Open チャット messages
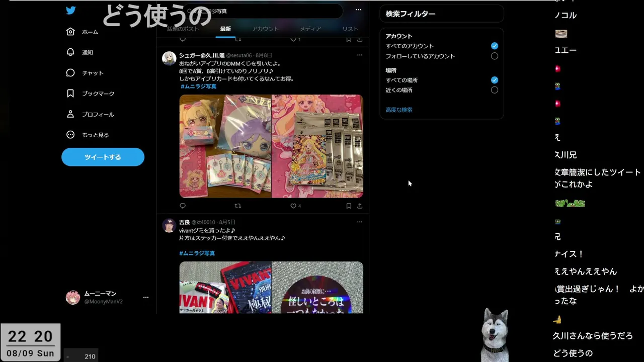The width and height of the screenshot is (644, 362). coord(85,73)
